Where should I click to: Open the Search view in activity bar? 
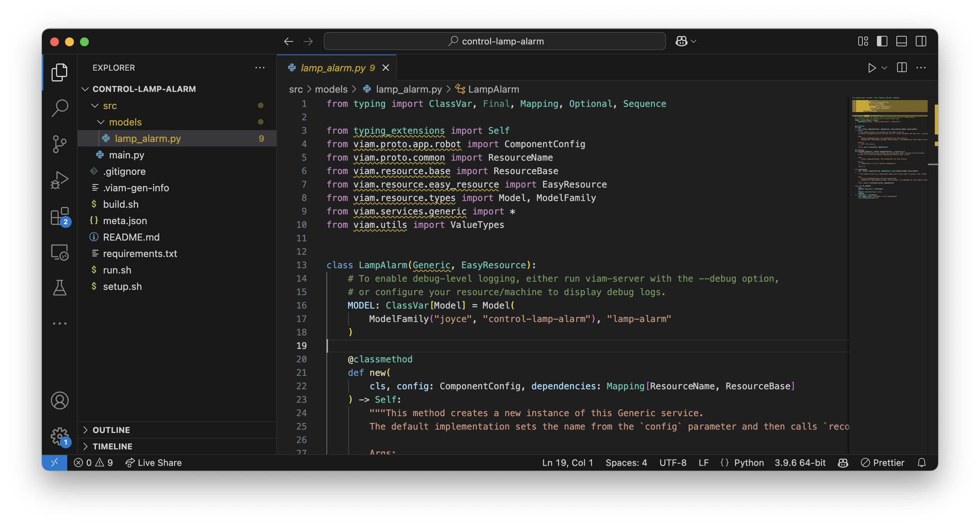pos(59,108)
